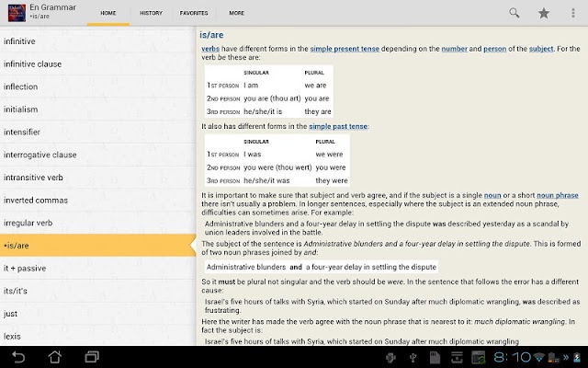Click 'they were' table cell
The width and height of the screenshot is (588, 368).
coord(332,180)
